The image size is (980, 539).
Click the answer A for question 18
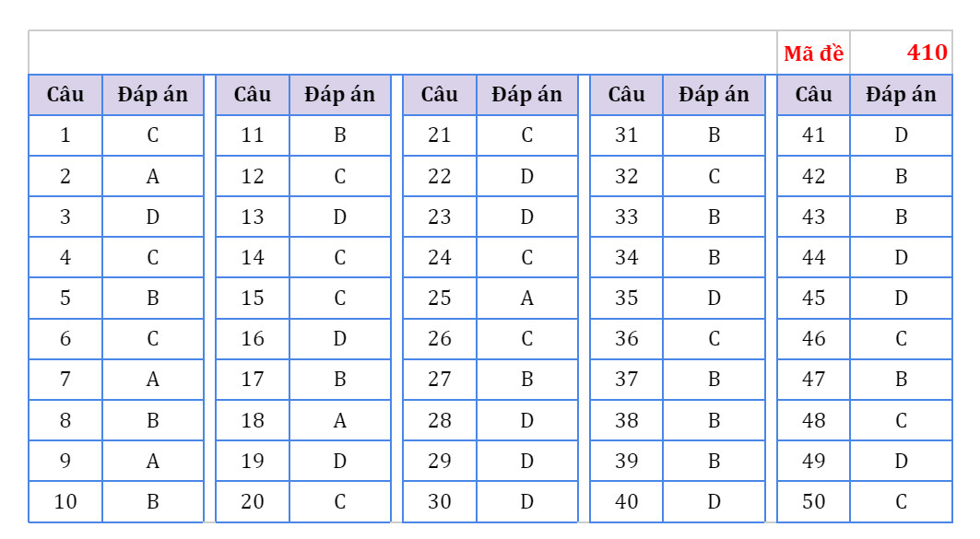pyautogui.click(x=339, y=420)
